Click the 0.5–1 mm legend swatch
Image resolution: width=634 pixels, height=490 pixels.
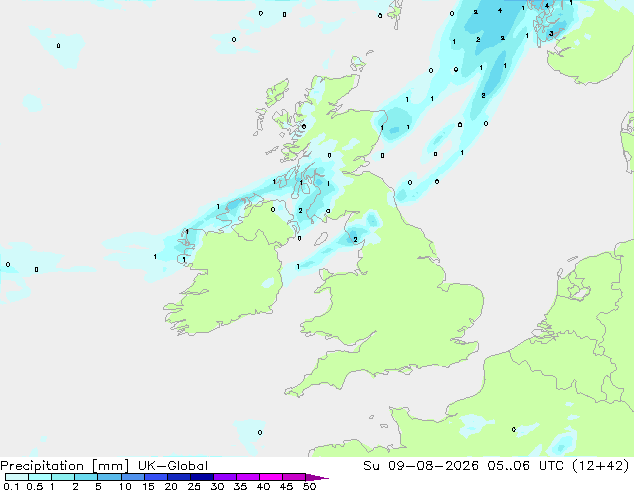[x=40, y=477]
